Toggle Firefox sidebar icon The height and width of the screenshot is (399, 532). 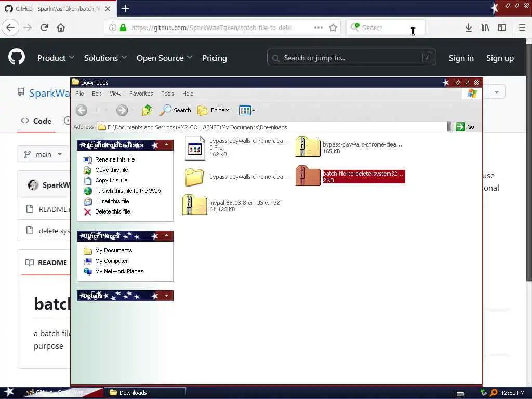coord(502,28)
